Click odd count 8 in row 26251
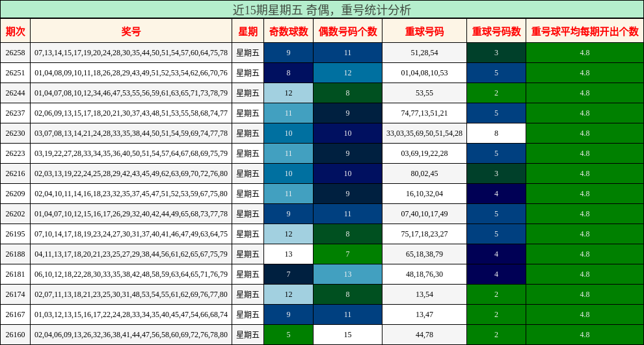The width and height of the screenshot is (644, 345). pos(288,73)
